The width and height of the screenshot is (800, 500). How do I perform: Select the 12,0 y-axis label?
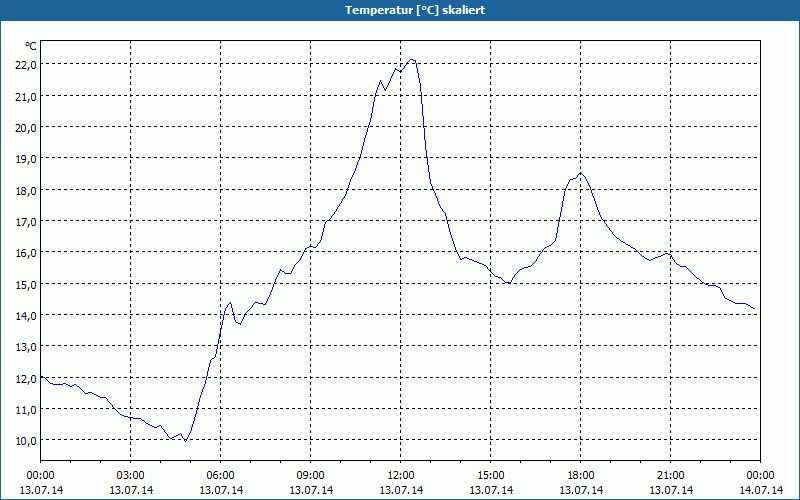tap(27, 379)
